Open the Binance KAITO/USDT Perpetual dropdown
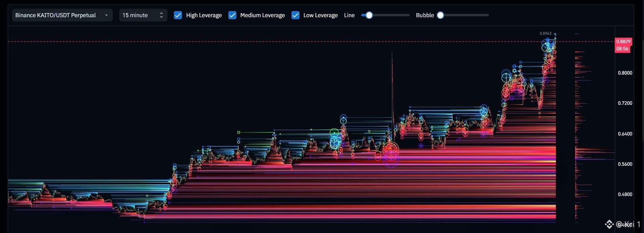644x233 pixels. (62, 15)
